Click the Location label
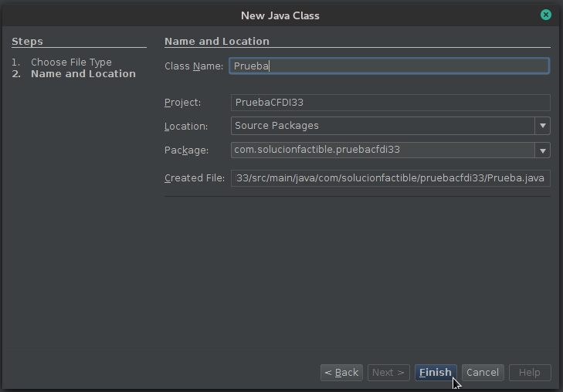 tap(186, 127)
